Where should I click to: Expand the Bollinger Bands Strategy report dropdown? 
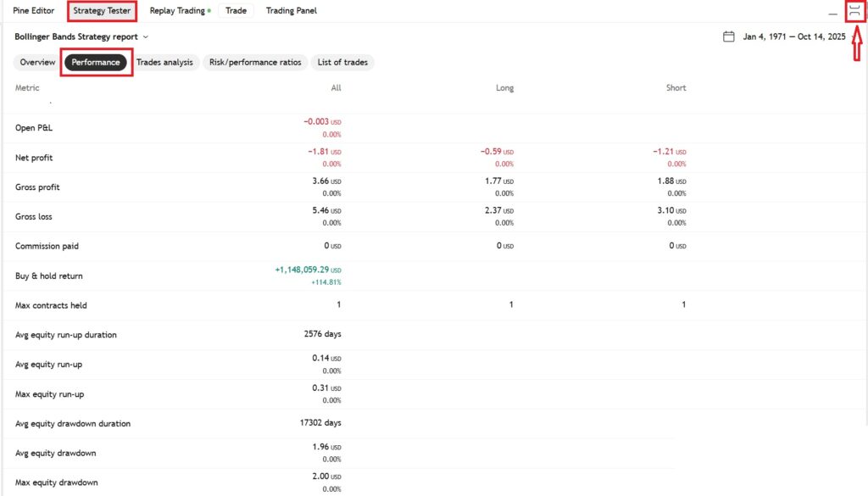[145, 37]
